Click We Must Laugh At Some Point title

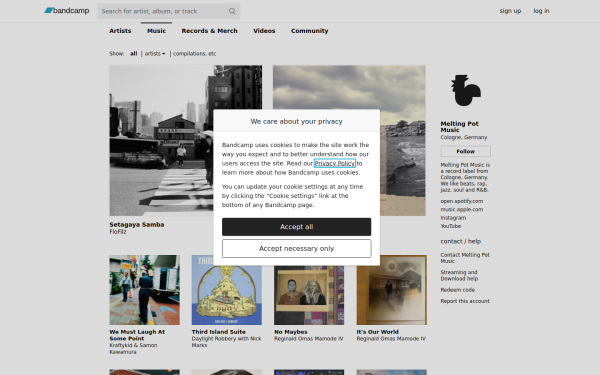[137, 335]
